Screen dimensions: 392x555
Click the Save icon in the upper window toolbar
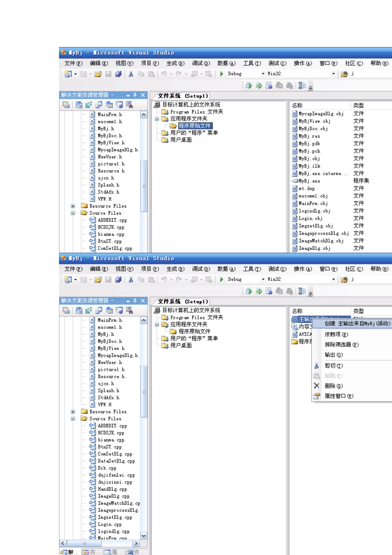(x=108, y=74)
